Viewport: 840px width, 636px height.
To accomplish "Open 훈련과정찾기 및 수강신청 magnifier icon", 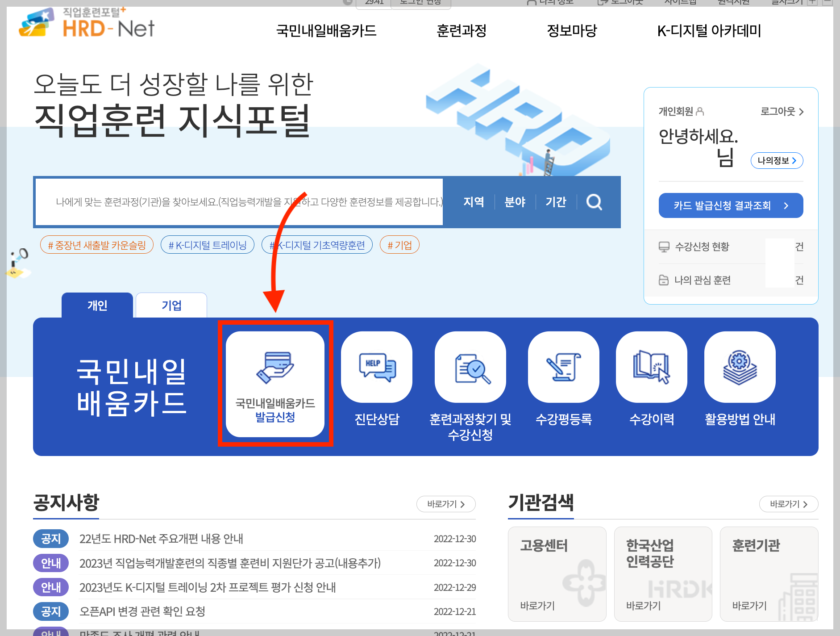I will (x=470, y=367).
